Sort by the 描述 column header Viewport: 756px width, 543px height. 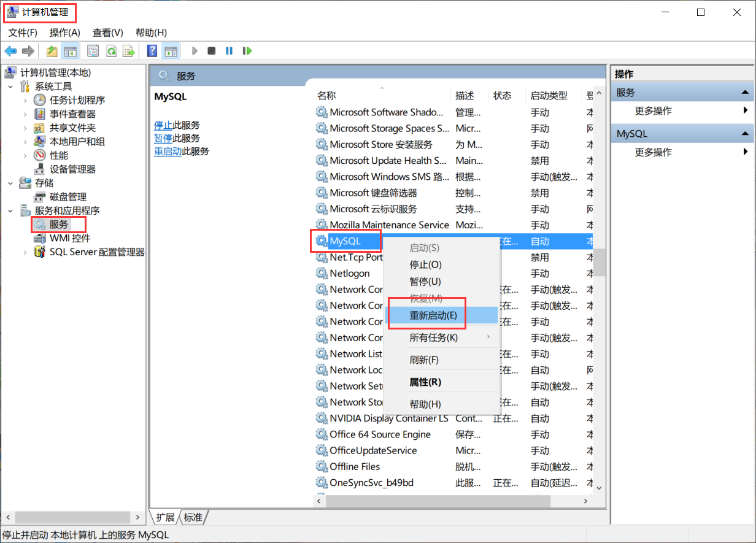pos(469,96)
